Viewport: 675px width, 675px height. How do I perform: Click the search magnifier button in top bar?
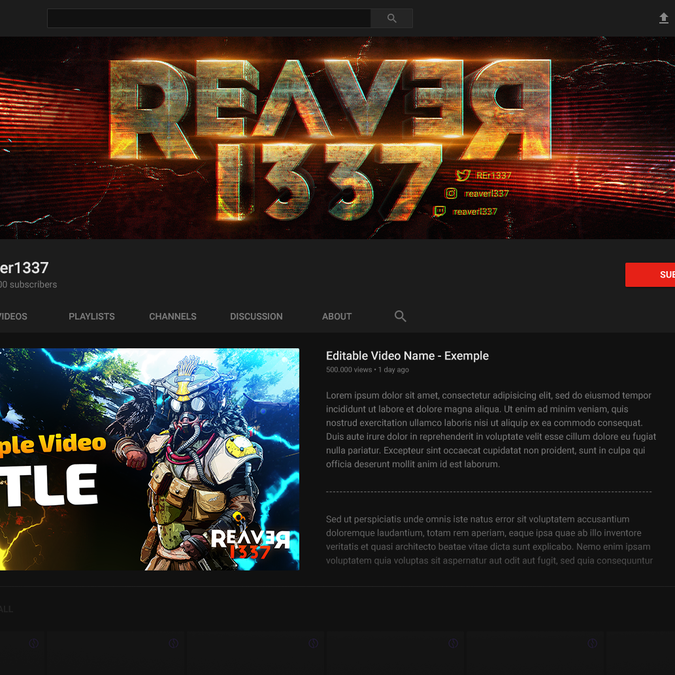coord(392,18)
